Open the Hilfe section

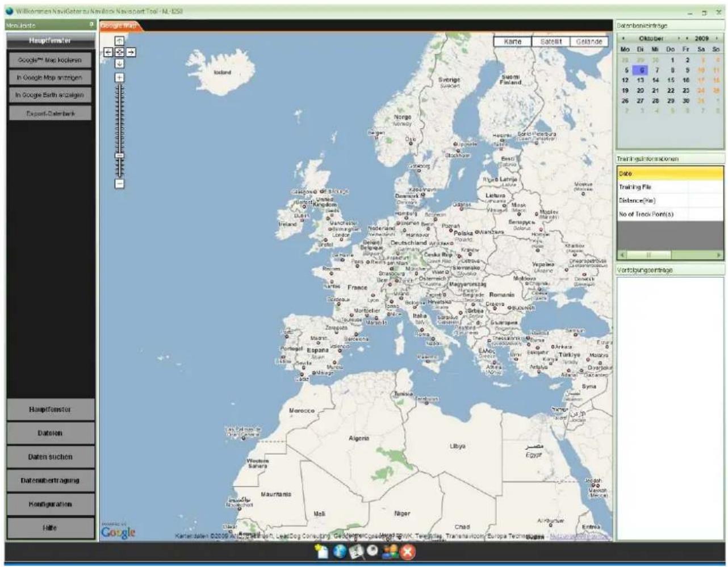[51, 528]
